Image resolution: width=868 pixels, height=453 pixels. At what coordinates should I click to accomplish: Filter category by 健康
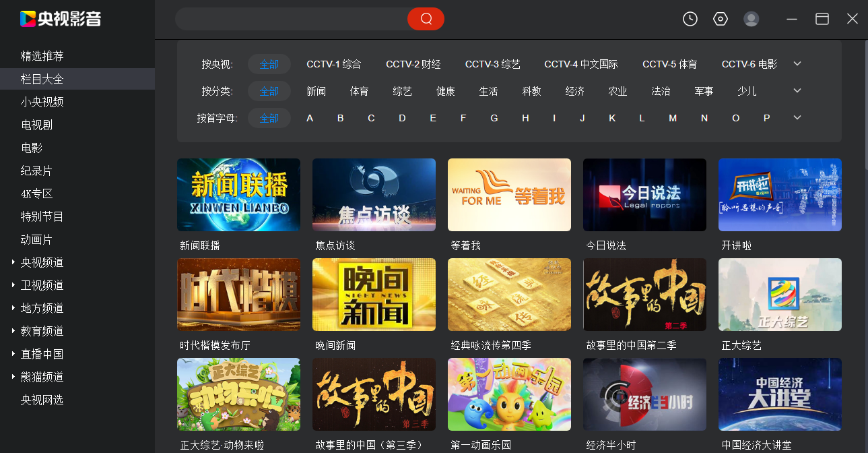point(446,91)
